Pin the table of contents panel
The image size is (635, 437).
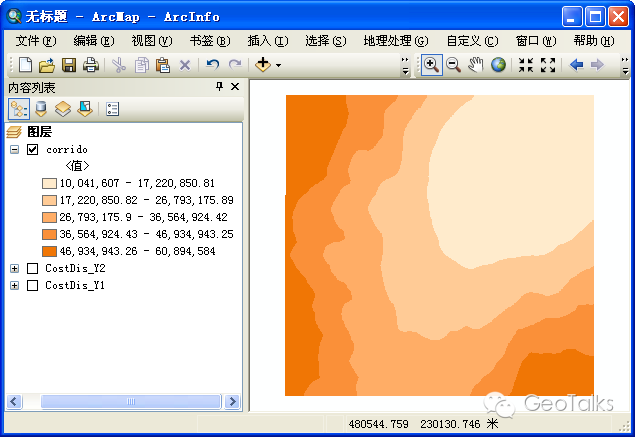coord(219,87)
